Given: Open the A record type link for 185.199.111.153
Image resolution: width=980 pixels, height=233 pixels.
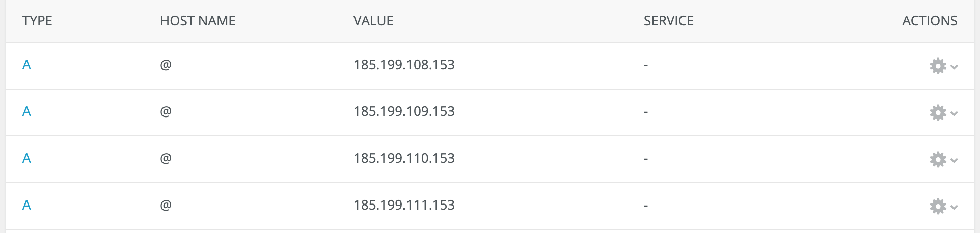Looking at the screenshot, I should (26, 205).
